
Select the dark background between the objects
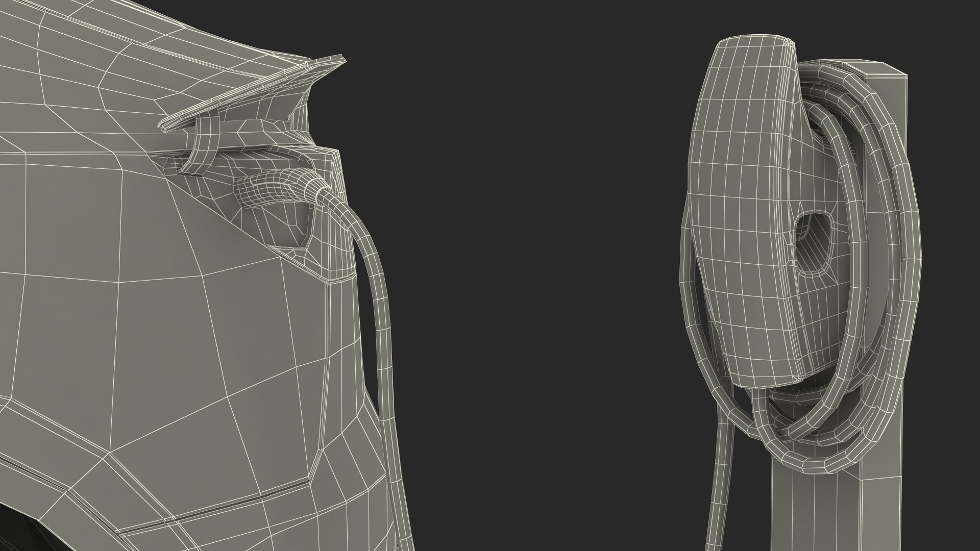536,255
